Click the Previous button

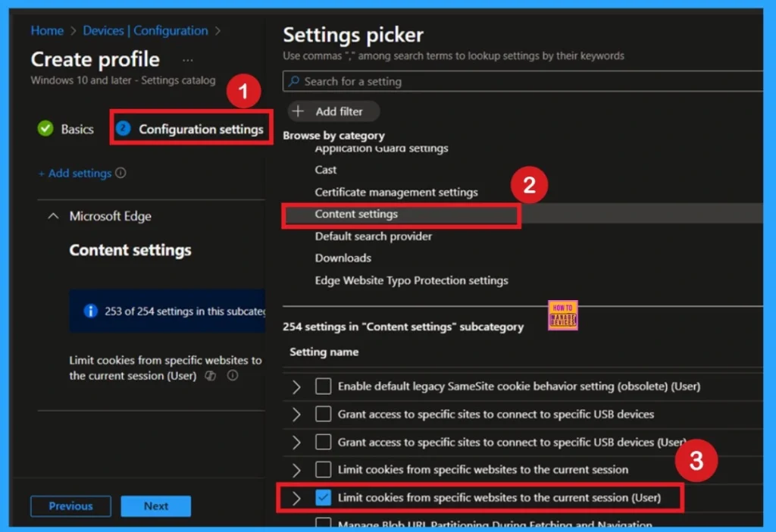pos(70,505)
